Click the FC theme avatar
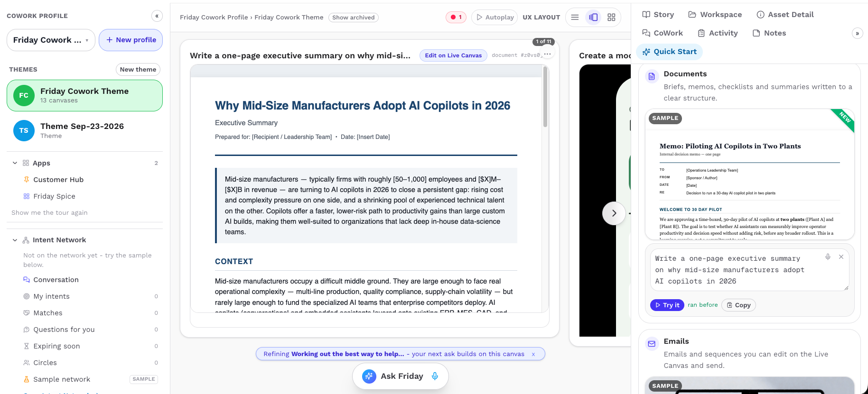 pyautogui.click(x=24, y=95)
